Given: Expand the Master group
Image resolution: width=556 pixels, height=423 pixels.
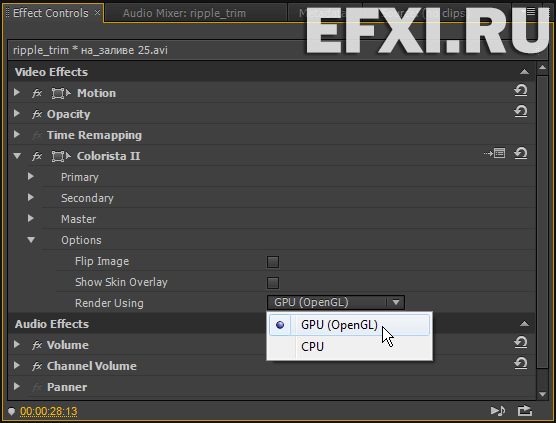Looking at the screenshot, I should tap(31, 218).
